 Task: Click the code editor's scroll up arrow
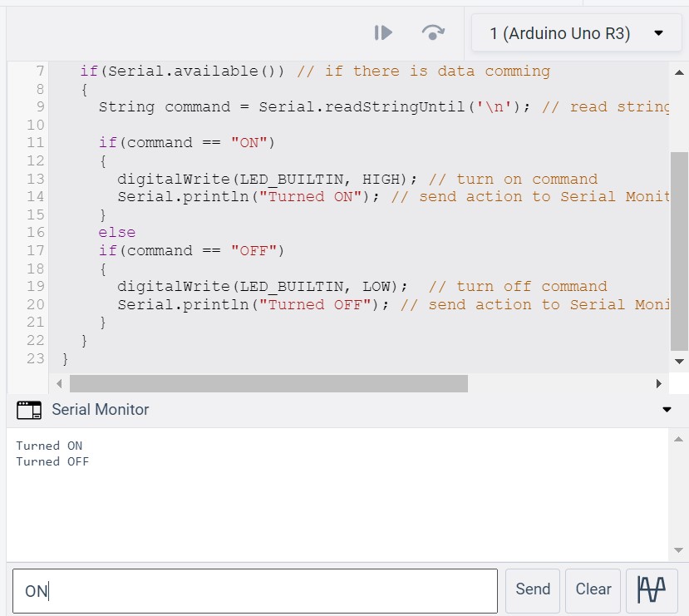(x=679, y=72)
